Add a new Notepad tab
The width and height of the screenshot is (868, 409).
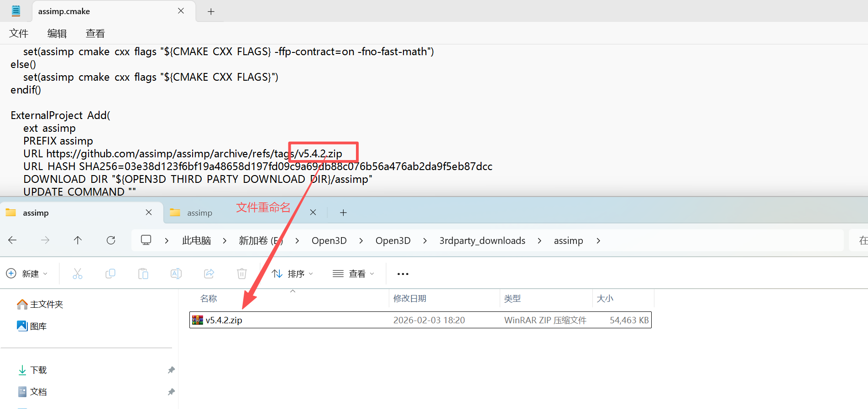click(x=211, y=11)
